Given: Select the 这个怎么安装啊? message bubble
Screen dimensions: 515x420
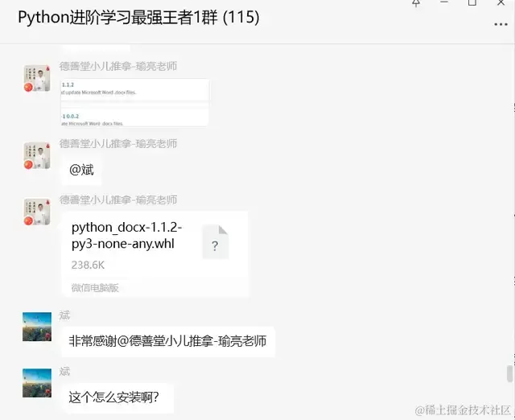Looking at the screenshot, I should (x=117, y=397).
